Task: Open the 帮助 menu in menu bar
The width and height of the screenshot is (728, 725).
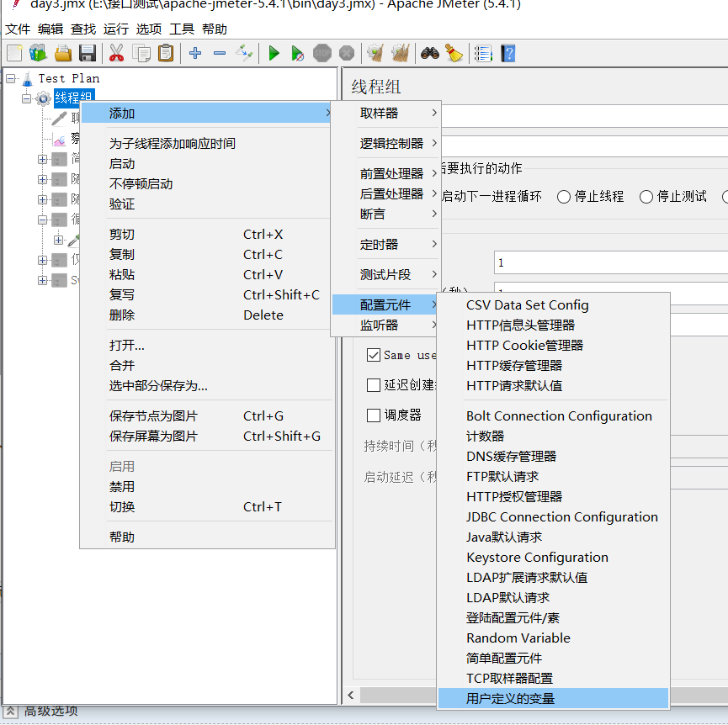Action: click(214, 29)
